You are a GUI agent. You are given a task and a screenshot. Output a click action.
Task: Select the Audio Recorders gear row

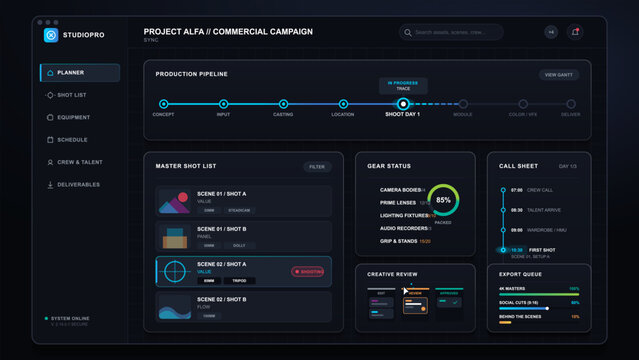pos(405,228)
